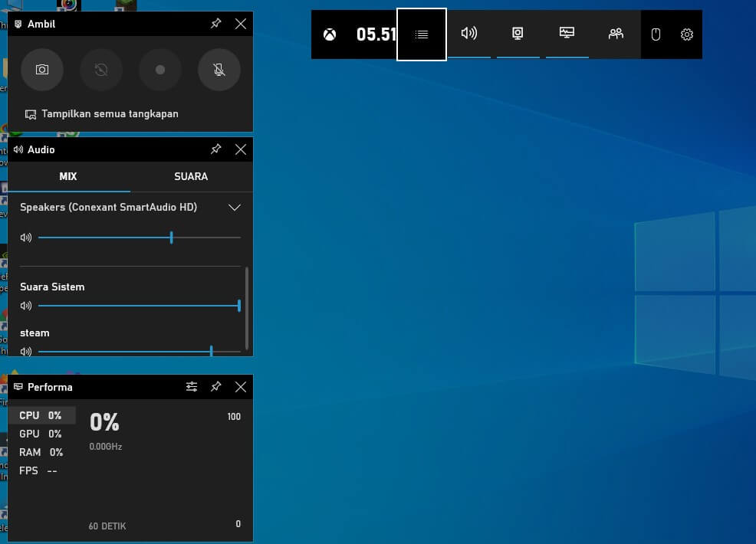Select the MIX tab

(68, 176)
